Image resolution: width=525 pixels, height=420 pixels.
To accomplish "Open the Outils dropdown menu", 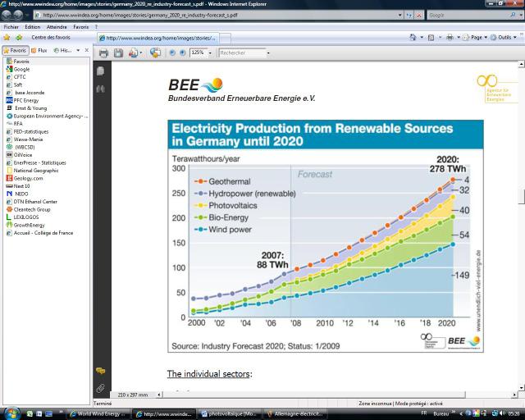I will point(505,38).
